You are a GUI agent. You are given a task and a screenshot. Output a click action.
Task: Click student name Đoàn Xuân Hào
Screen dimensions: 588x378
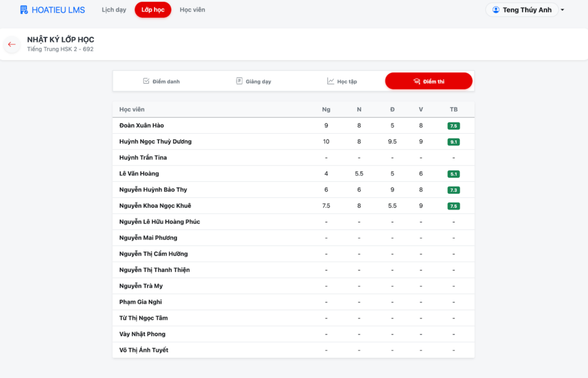click(x=141, y=126)
